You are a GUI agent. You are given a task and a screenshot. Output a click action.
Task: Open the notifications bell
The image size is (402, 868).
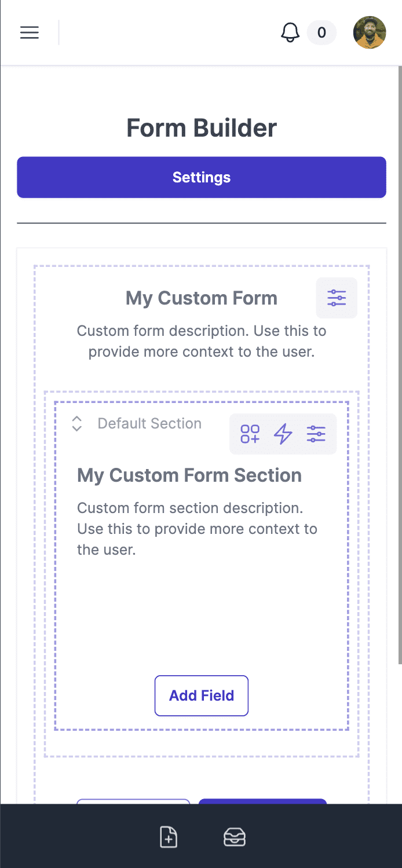[x=290, y=32]
